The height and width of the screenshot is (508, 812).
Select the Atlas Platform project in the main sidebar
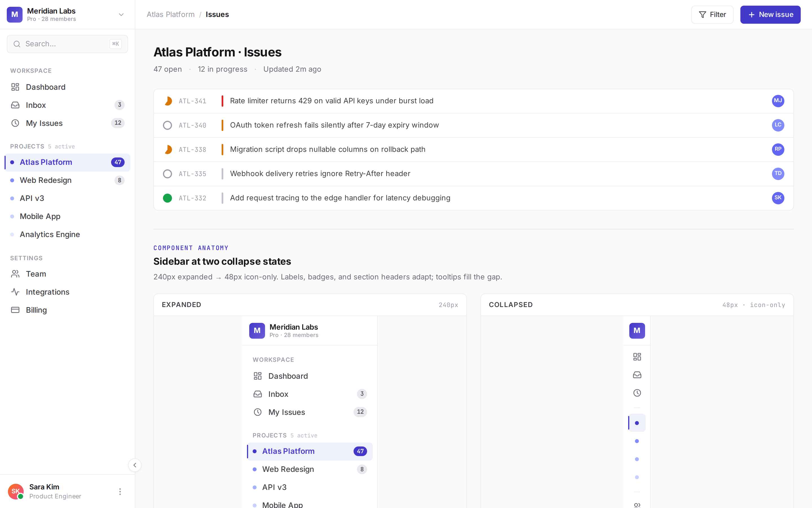[x=67, y=162]
